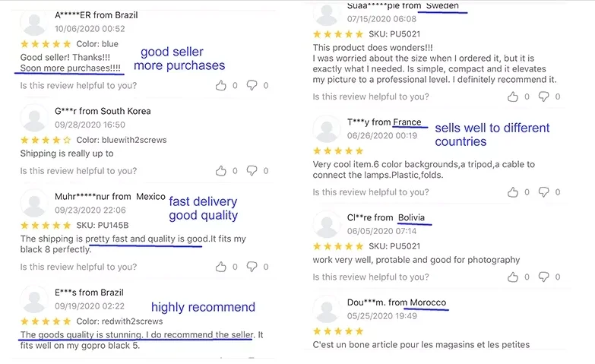The height and width of the screenshot is (364, 595).
Task: Like A*****ER from Brazil's review
Action: (221, 86)
